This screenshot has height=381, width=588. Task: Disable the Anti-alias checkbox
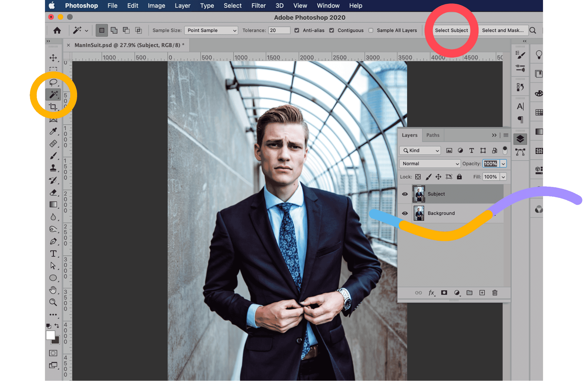pyautogui.click(x=297, y=30)
